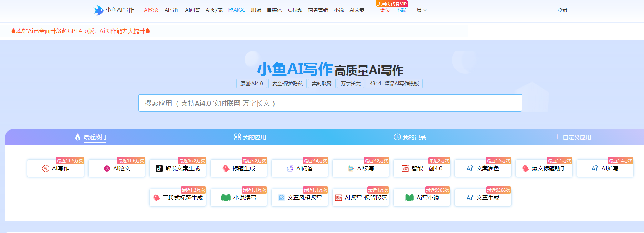Click the icon on 智能二创4.0
Viewport: 644px width, 233px height.
[x=405, y=169]
